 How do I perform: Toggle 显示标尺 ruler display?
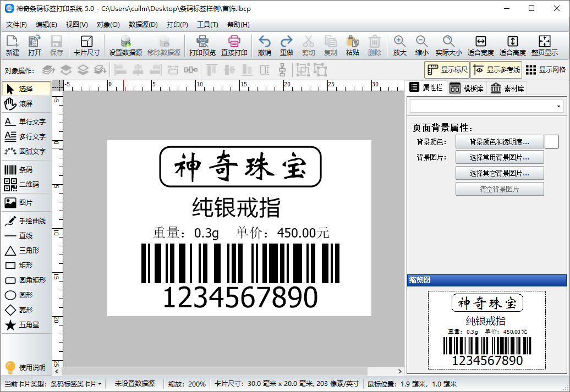point(447,70)
